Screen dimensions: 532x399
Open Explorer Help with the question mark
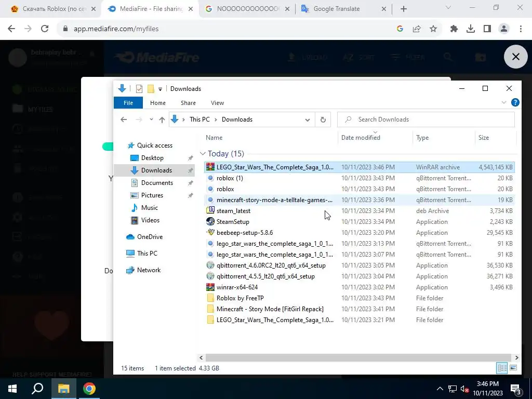(x=515, y=102)
